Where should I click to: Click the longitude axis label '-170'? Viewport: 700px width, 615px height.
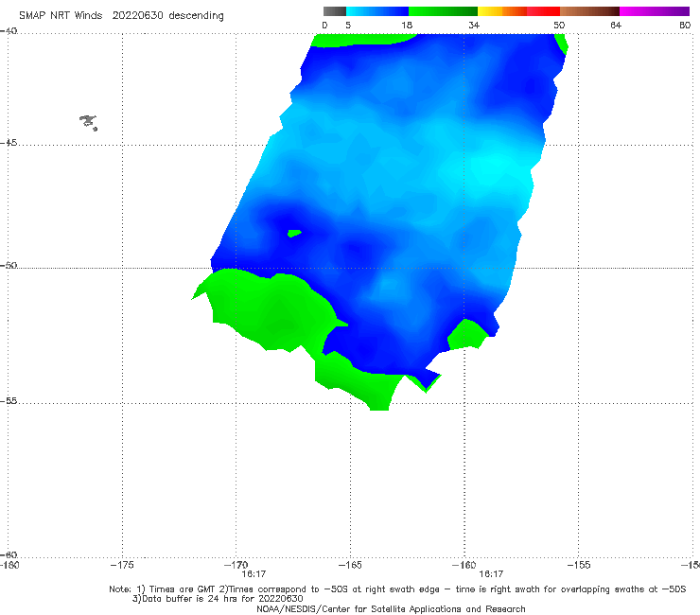pyautogui.click(x=236, y=565)
